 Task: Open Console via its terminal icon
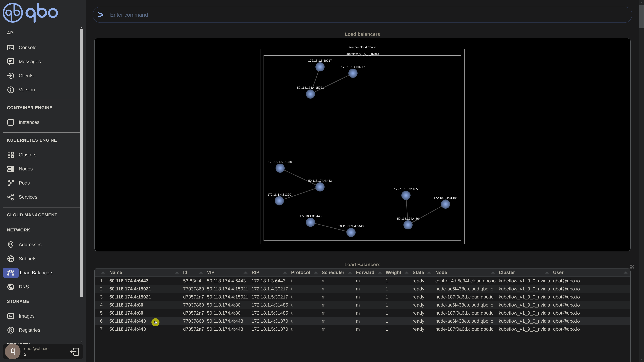pos(11,47)
